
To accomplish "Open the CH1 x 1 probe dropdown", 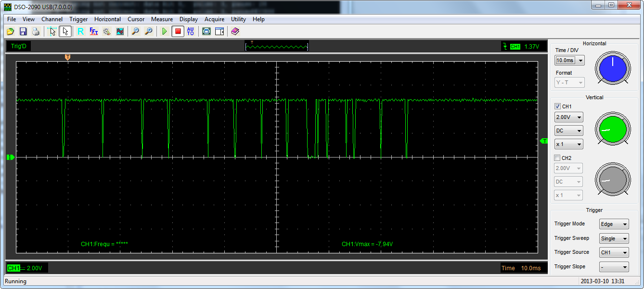I will (568, 144).
